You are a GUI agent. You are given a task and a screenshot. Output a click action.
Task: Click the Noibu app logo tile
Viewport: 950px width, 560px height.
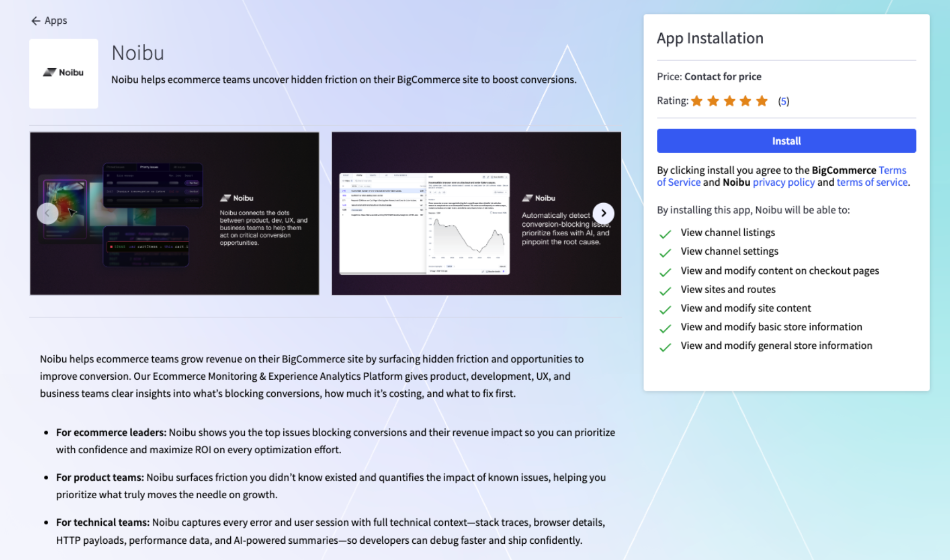pyautogui.click(x=64, y=73)
